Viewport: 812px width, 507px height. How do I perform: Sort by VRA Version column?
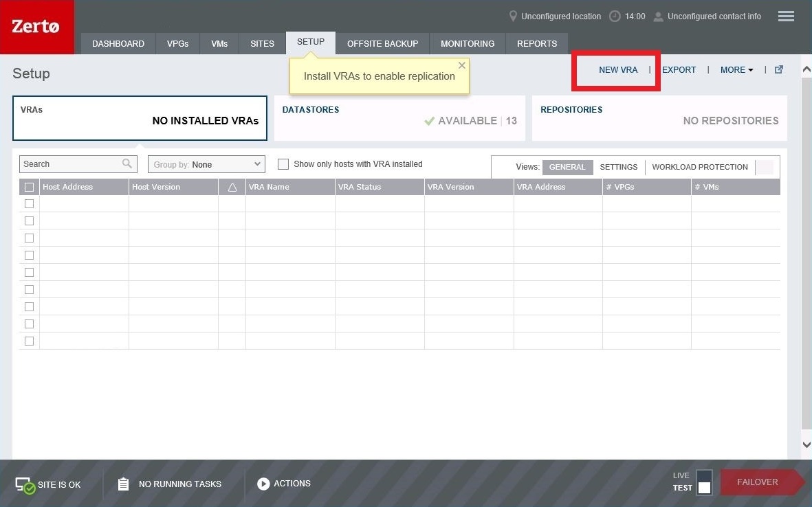469,188
